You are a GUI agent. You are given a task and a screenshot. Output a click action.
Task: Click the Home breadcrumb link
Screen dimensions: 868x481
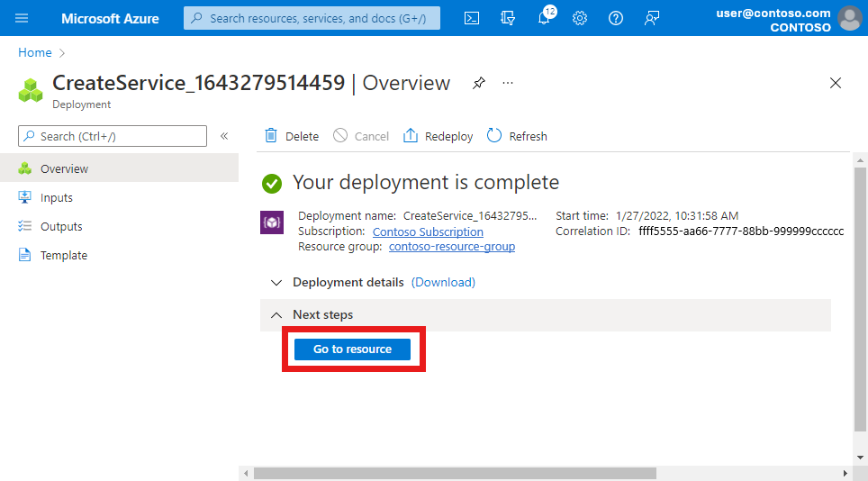point(35,52)
